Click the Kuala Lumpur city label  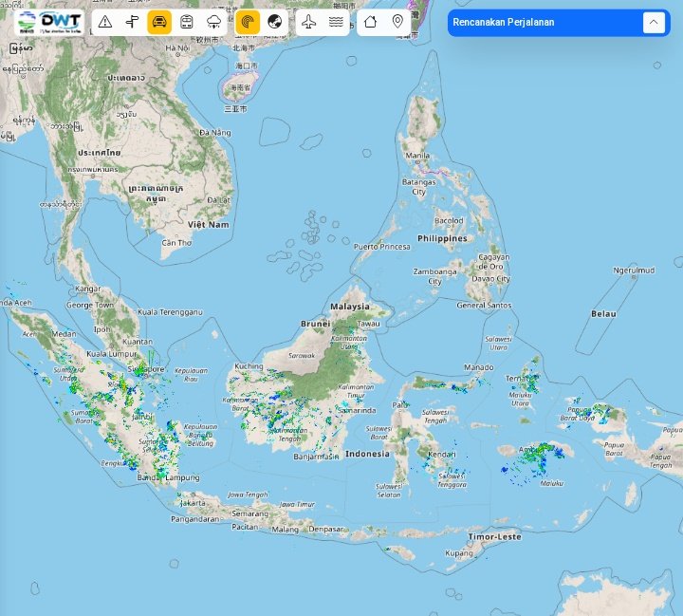click(x=112, y=353)
